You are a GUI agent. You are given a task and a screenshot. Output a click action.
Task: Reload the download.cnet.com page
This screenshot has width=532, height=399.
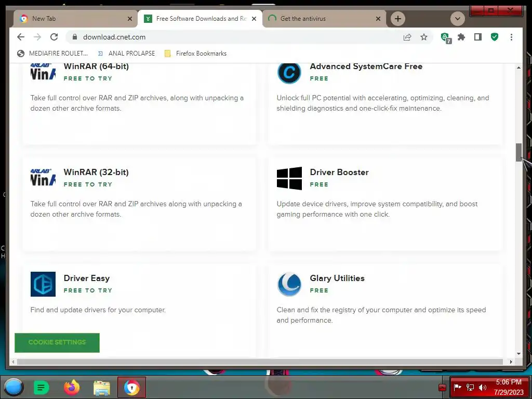tap(54, 37)
